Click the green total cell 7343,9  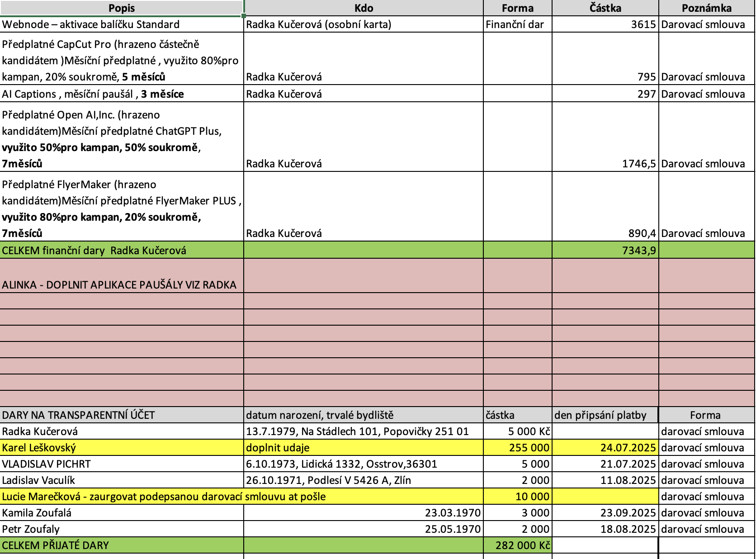point(605,250)
